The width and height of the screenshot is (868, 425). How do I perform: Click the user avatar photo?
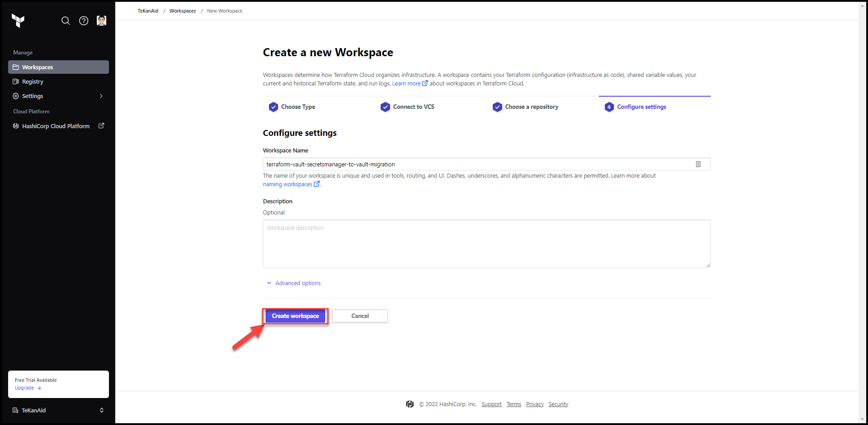point(101,20)
